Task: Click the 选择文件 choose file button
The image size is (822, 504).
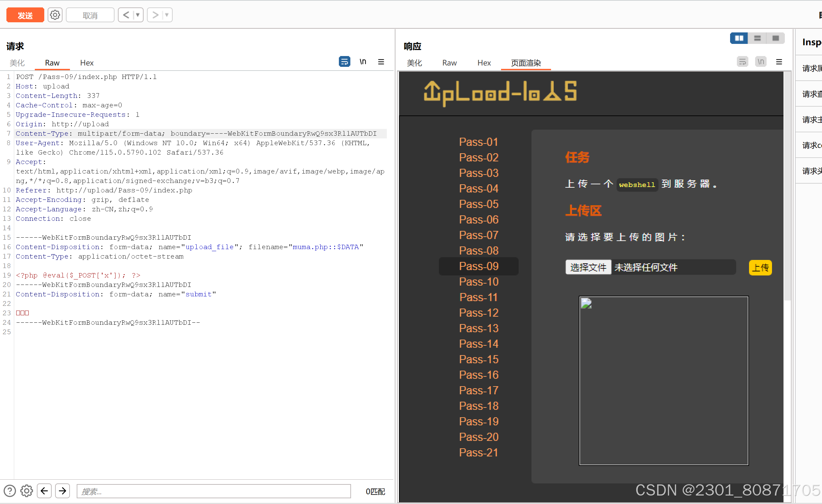Action: point(588,267)
